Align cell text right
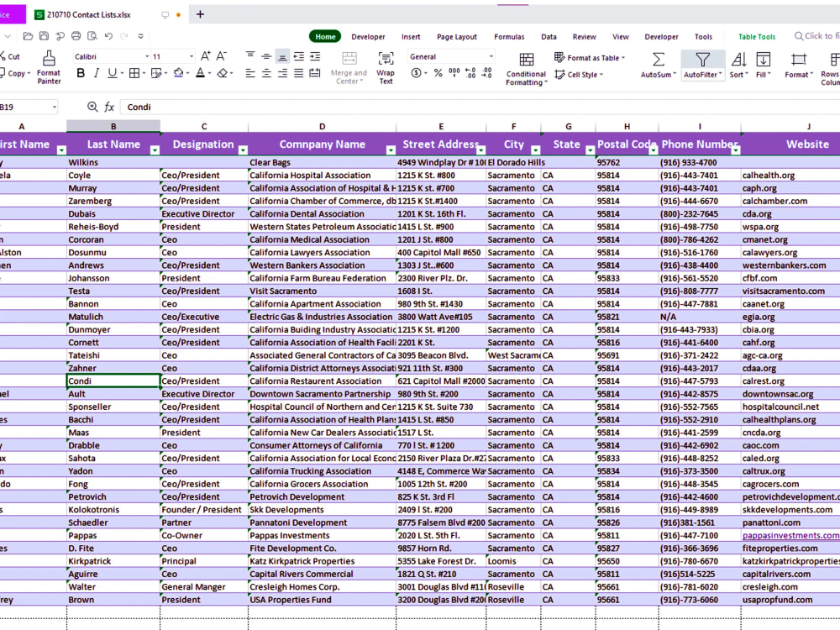The image size is (840, 630). click(x=282, y=73)
